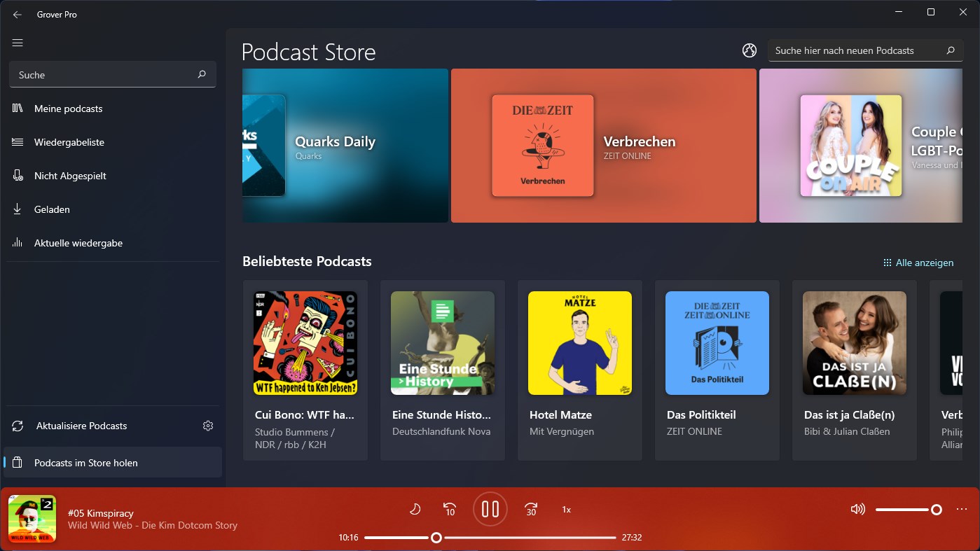Image resolution: width=980 pixels, height=551 pixels.
Task: Open the Das Politikteil podcast card
Action: [x=717, y=370]
